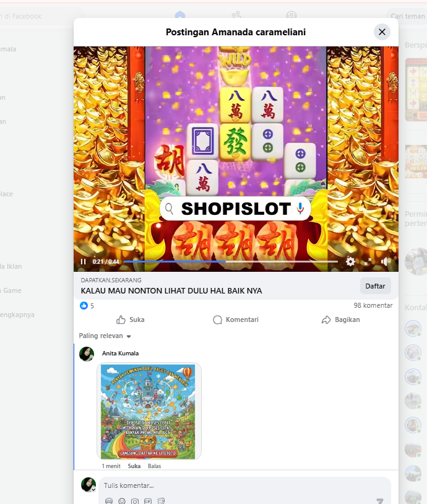Reply to comment with Balas

[154, 466]
